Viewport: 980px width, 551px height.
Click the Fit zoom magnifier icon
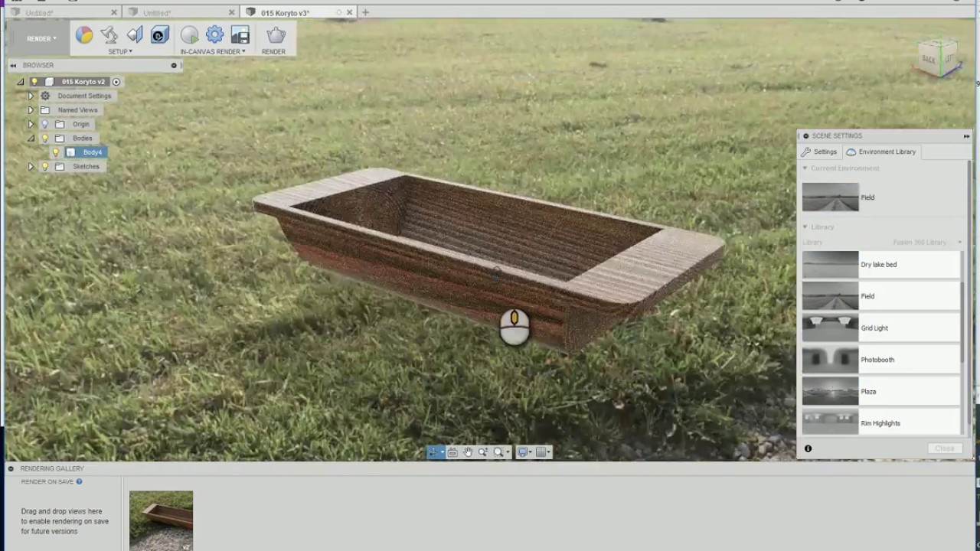[x=498, y=452]
